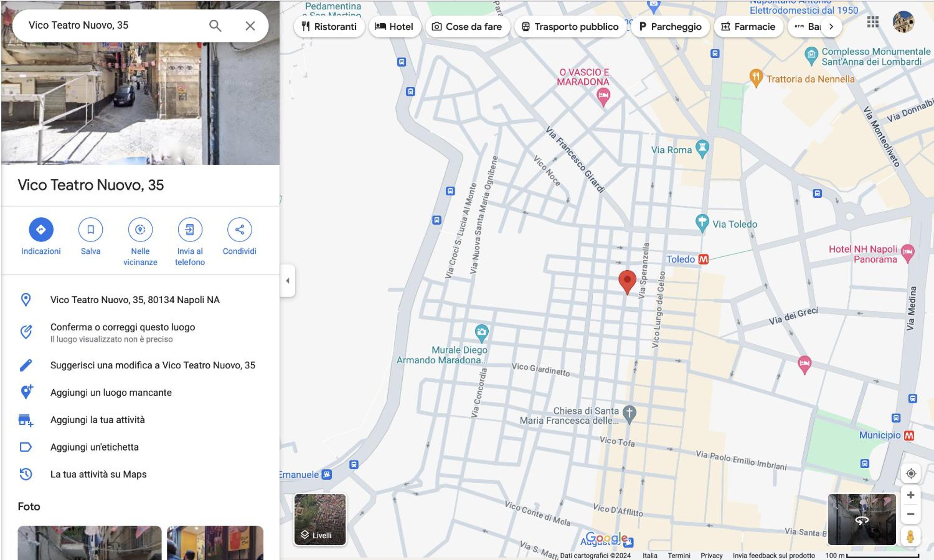Select the Street View pegman
Viewport: 934px width, 560px height.
910,536
